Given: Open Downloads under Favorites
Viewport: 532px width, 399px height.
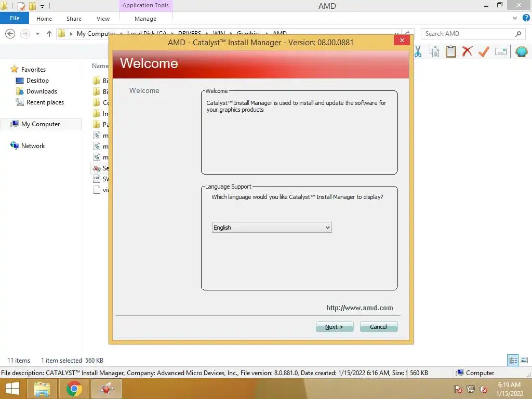Looking at the screenshot, I should 42,91.
